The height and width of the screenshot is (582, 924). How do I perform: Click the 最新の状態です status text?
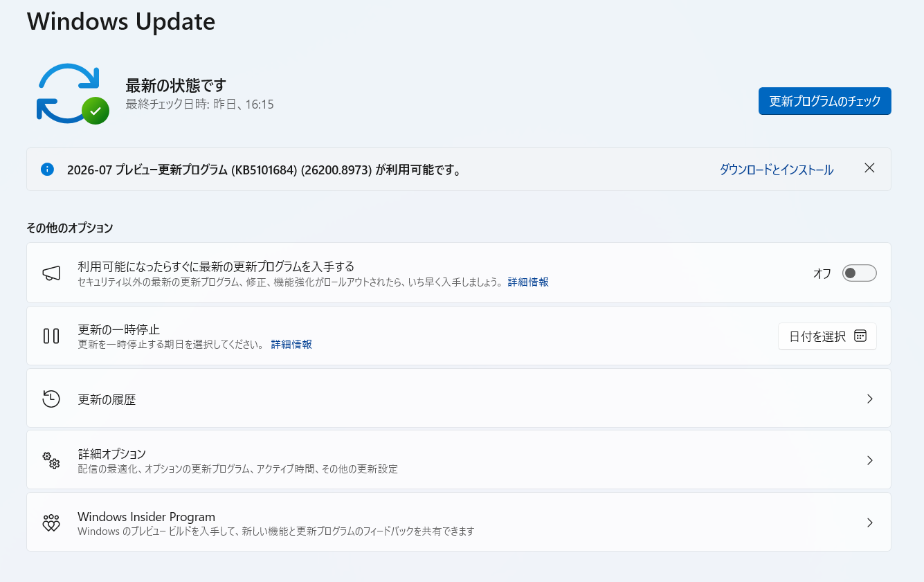point(176,86)
